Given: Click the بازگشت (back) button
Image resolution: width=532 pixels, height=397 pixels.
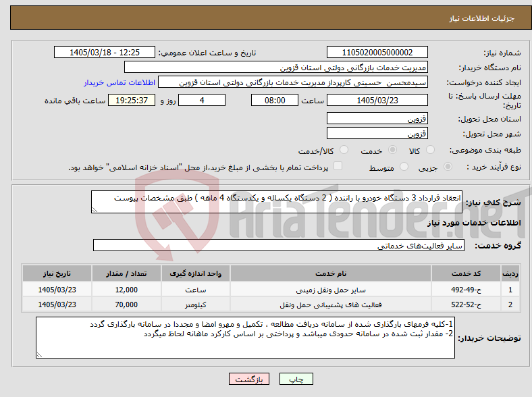Looking at the screenshot, I should pos(249,379).
